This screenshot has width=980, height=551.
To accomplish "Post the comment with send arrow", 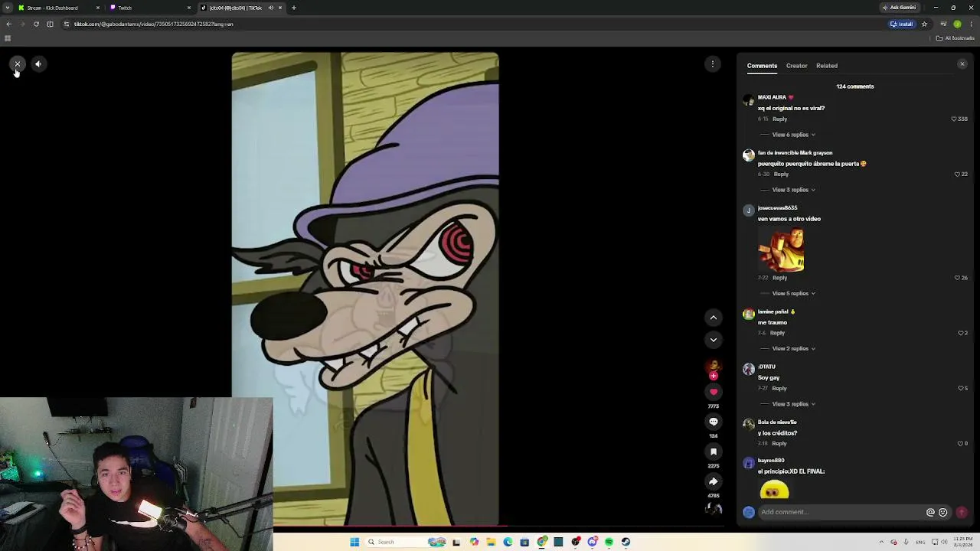I will tap(962, 512).
